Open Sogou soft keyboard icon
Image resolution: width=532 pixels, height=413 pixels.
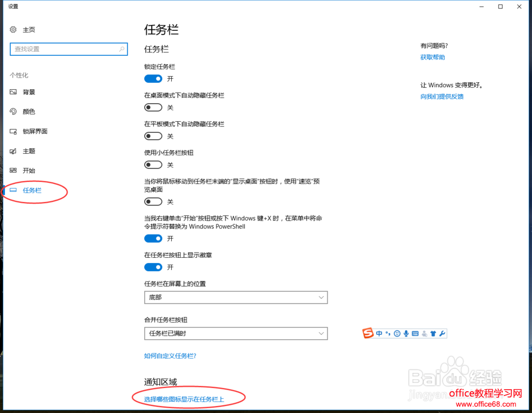point(415,334)
